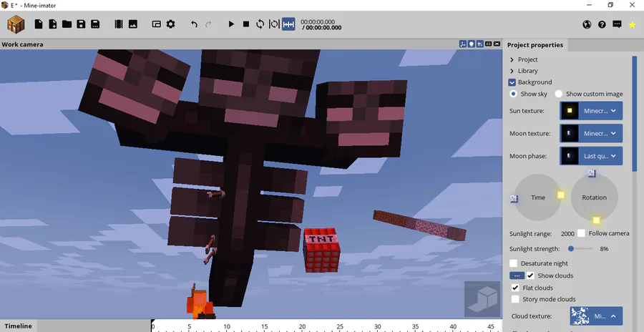This screenshot has width=644, height=332.
Task: Stop the animation playback
Action: click(246, 24)
